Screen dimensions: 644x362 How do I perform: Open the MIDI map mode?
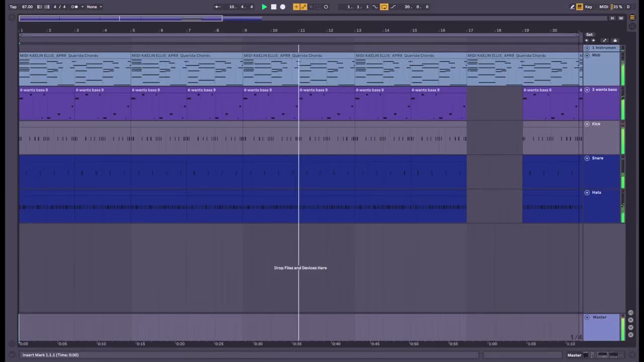point(604,7)
